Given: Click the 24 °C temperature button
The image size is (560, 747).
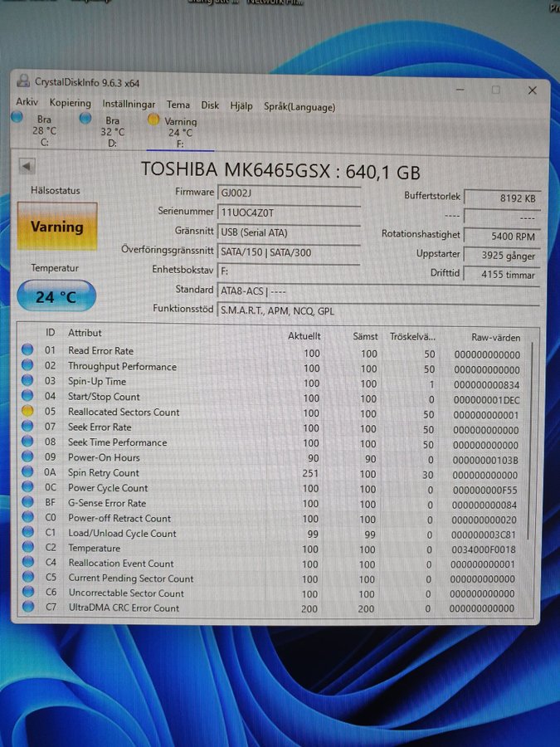Looking at the screenshot, I should tap(56, 296).
